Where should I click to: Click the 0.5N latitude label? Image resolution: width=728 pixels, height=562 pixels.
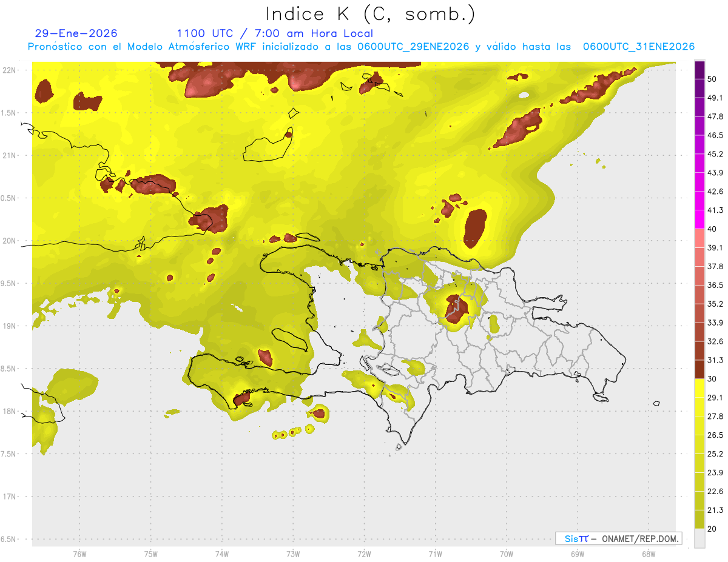point(9,198)
